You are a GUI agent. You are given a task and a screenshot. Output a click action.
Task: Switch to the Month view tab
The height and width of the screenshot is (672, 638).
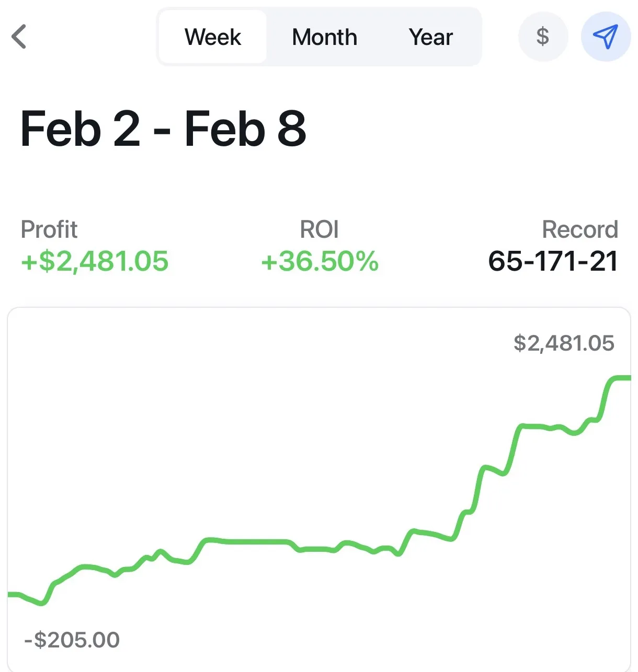[x=324, y=37]
